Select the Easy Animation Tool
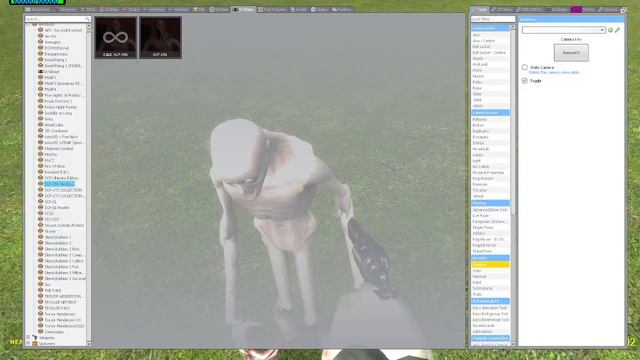Screen dimensions: 640x360 (490, 308)
